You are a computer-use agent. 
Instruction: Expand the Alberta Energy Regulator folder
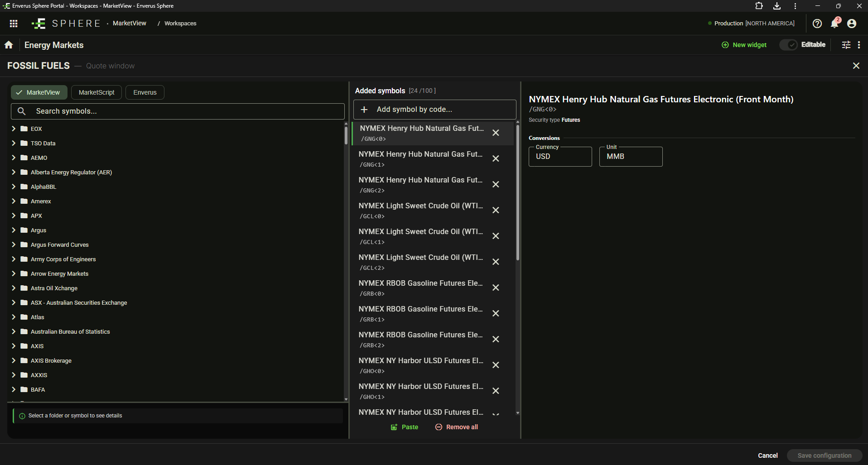(x=14, y=172)
